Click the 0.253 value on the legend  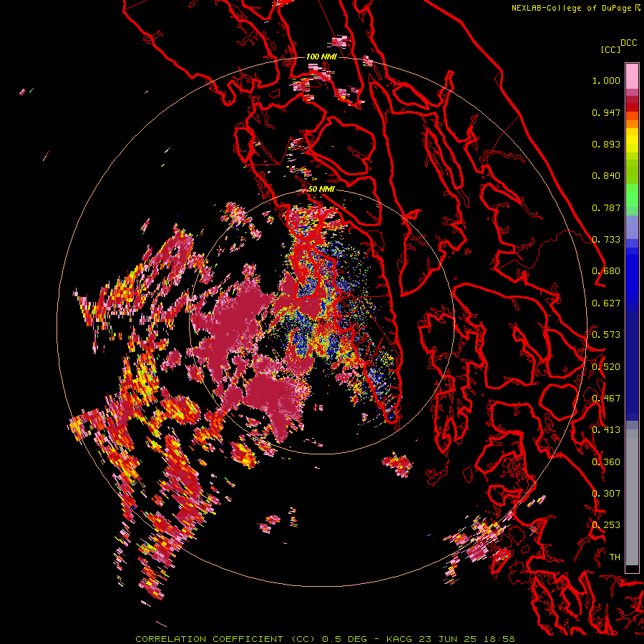click(606, 525)
